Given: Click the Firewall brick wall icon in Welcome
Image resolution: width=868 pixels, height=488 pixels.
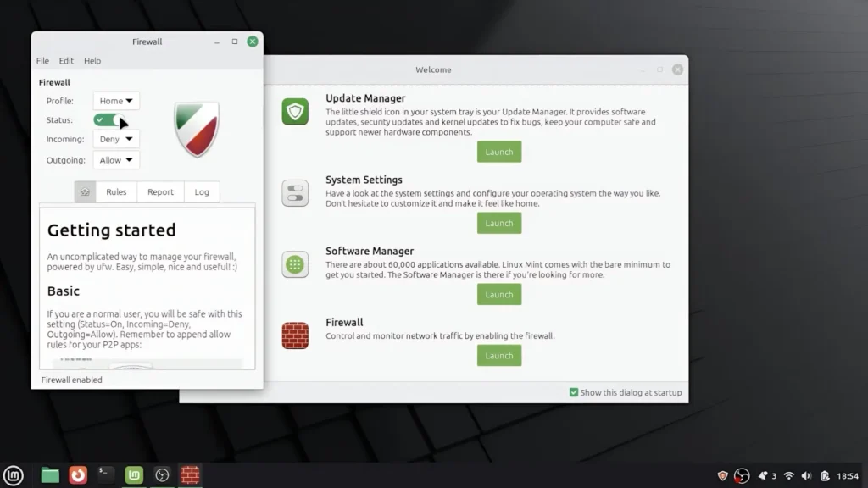Looking at the screenshot, I should [295, 335].
